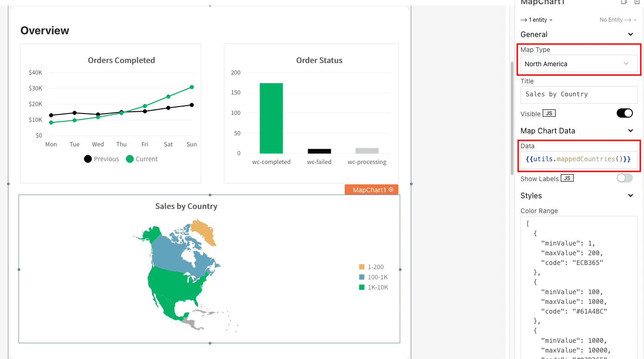
Task: Click the Previous legend black circle icon
Action: (88, 159)
